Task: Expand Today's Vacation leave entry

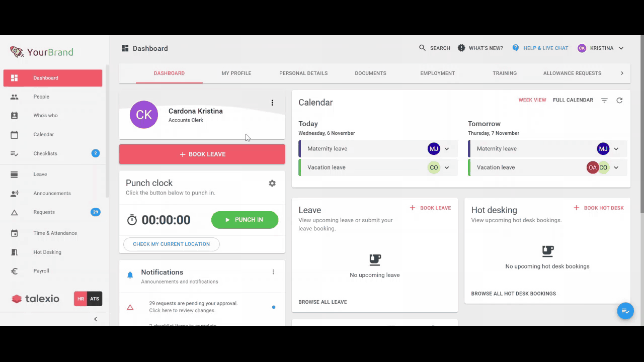Action: click(x=447, y=167)
